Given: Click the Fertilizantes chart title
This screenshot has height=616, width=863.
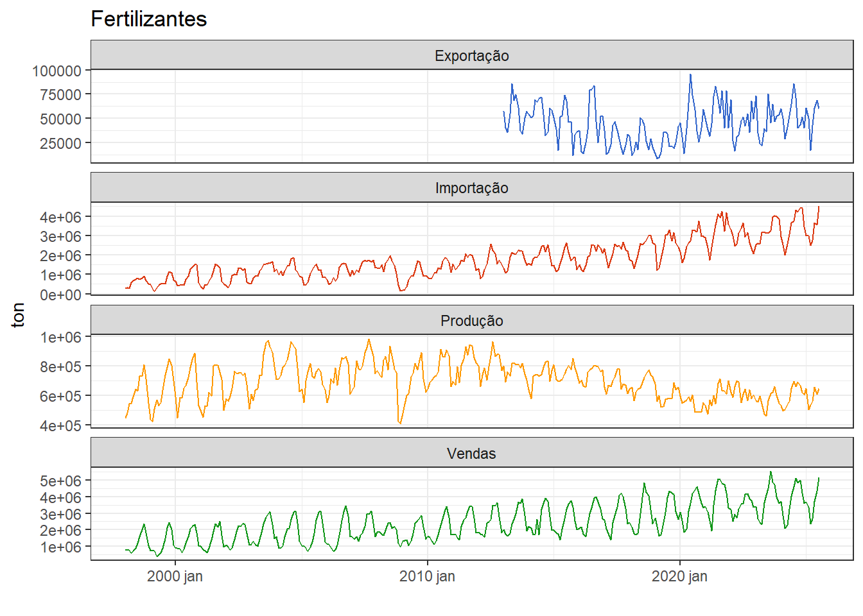Looking at the screenshot, I should click(148, 19).
